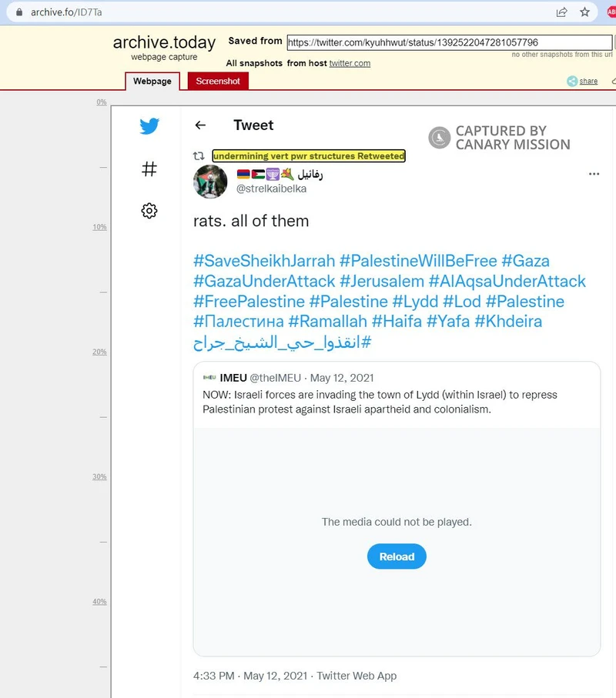Viewport: 616px width, 698px height.
Task: Click the browser share page icon
Action: point(562,12)
